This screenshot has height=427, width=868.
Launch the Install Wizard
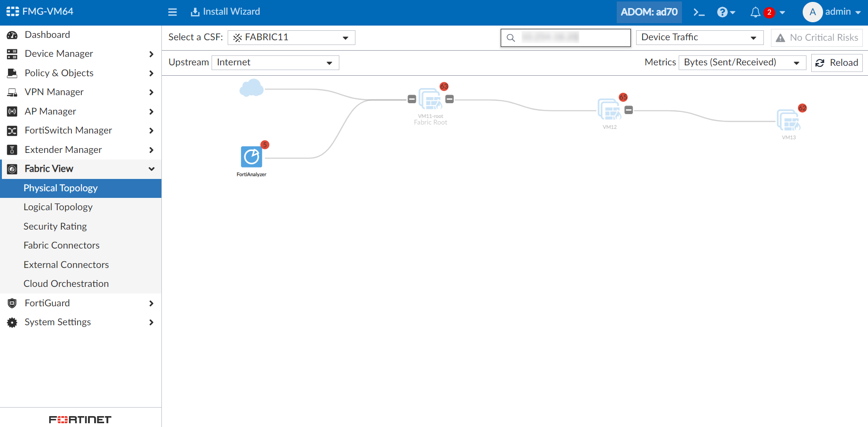pyautogui.click(x=225, y=11)
